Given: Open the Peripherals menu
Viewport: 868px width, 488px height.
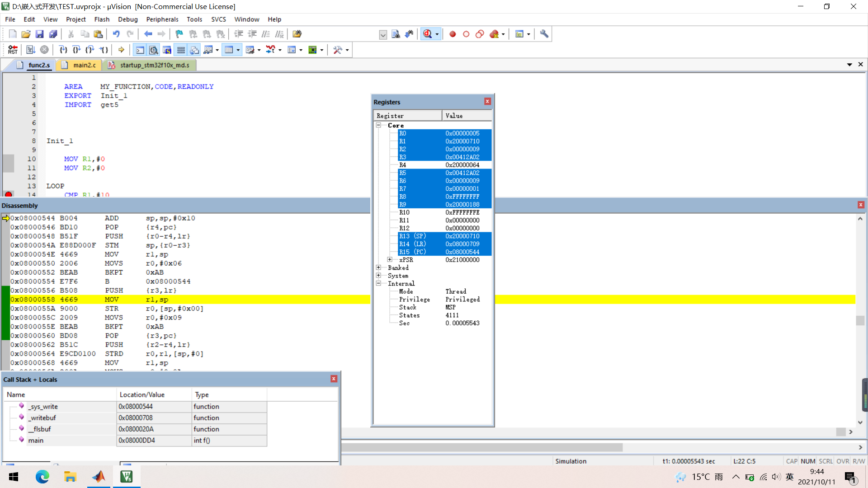Looking at the screenshot, I should [162, 19].
